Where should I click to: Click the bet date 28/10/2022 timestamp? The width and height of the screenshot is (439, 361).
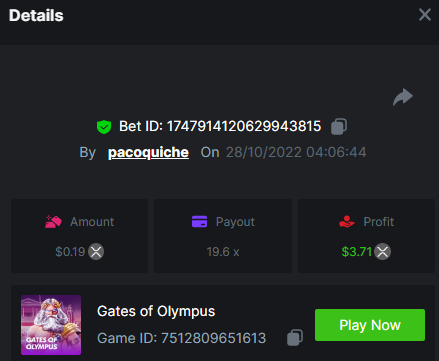pos(296,152)
